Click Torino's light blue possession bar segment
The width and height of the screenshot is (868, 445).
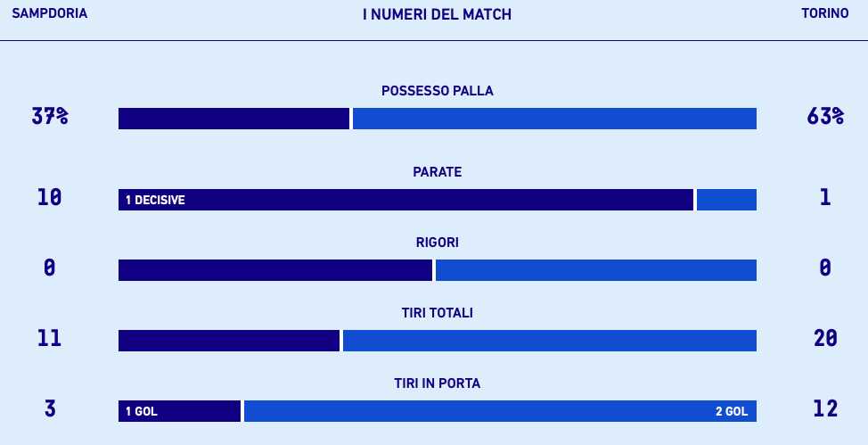coord(554,119)
